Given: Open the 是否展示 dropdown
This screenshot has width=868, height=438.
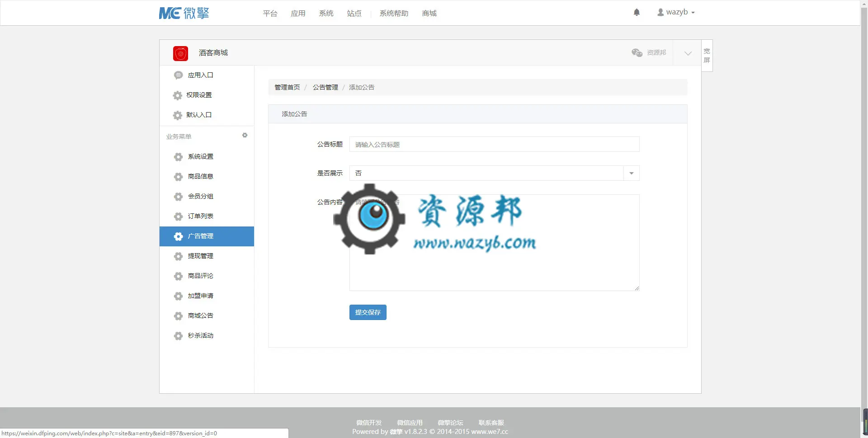Looking at the screenshot, I should point(495,173).
